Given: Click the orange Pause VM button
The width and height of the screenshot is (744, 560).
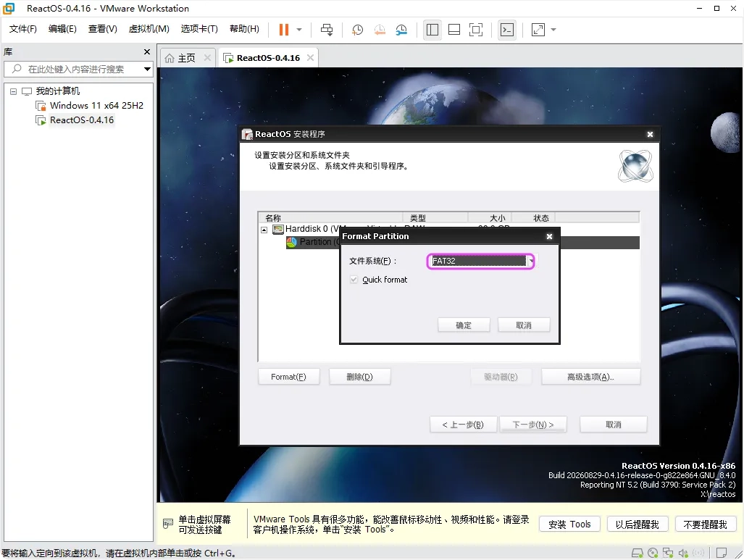Looking at the screenshot, I should pos(284,30).
